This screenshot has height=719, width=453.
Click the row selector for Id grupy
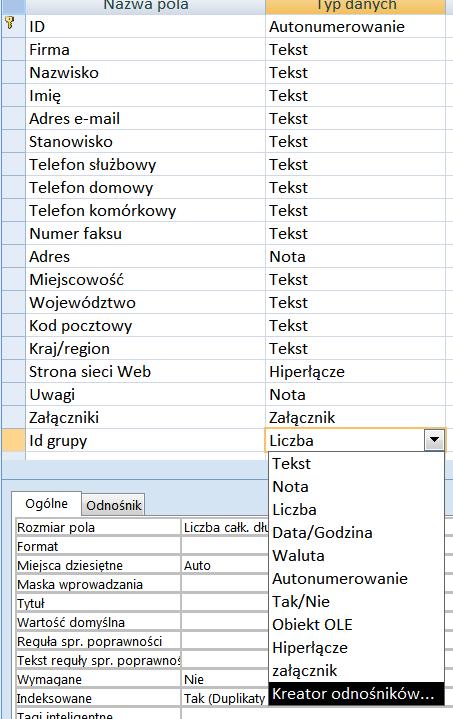pyautogui.click(x=13, y=441)
